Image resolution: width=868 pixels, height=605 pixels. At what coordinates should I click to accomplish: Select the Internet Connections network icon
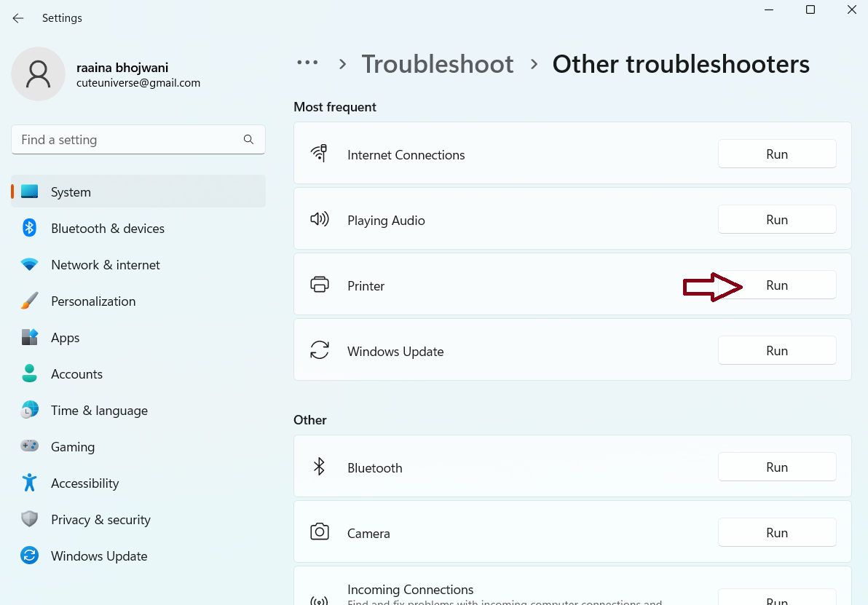pos(320,154)
